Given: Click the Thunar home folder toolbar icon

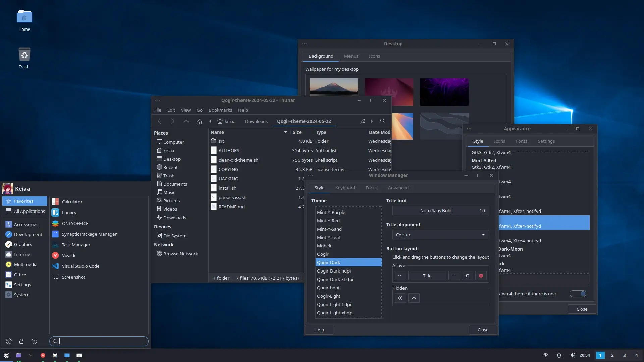Looking at the screenshot, I should (x=200, y=121).
